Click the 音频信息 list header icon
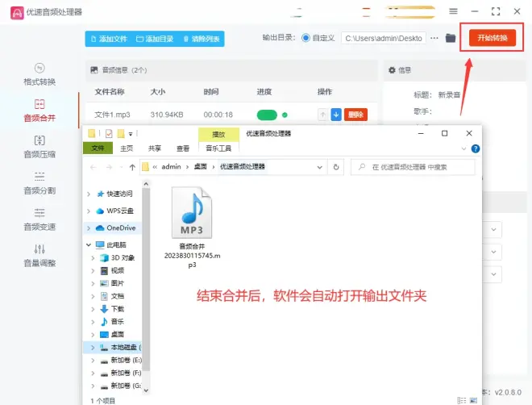 point(94,70)
